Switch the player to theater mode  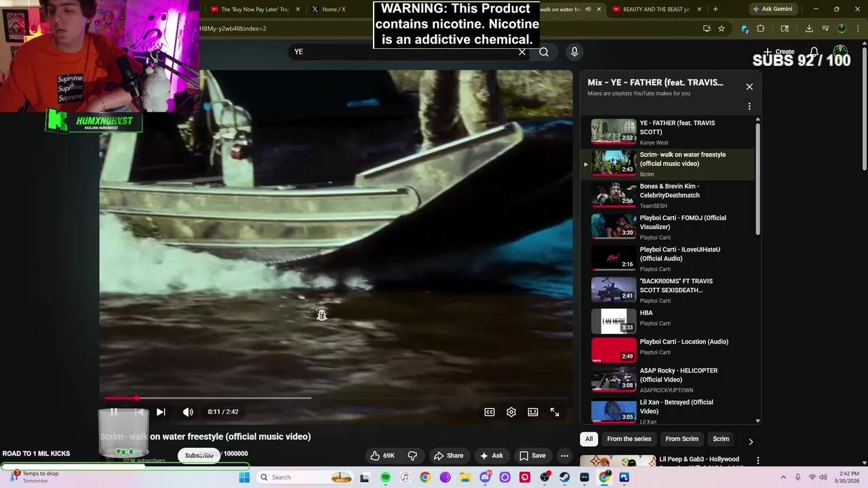click(533, 412)
